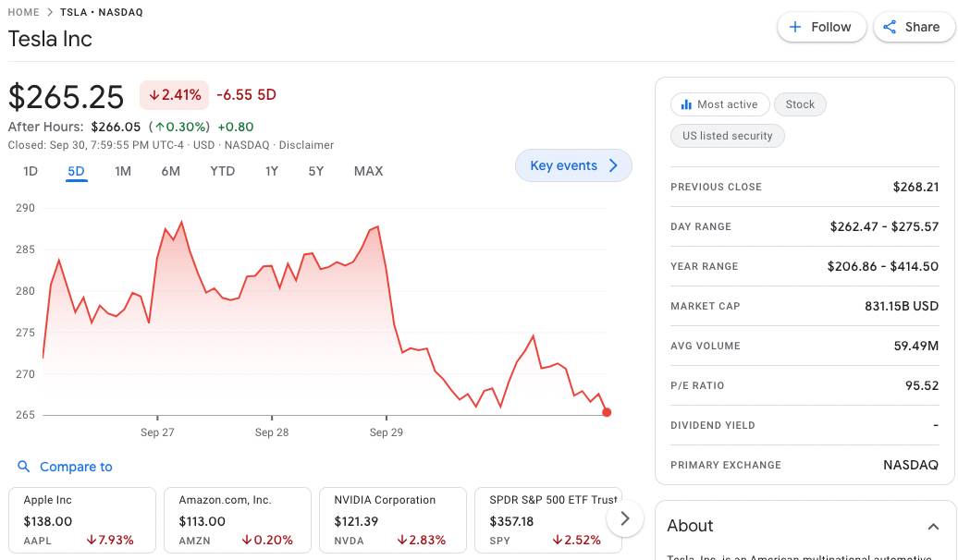Open the Disclaimer link

(x=307, y=145)
